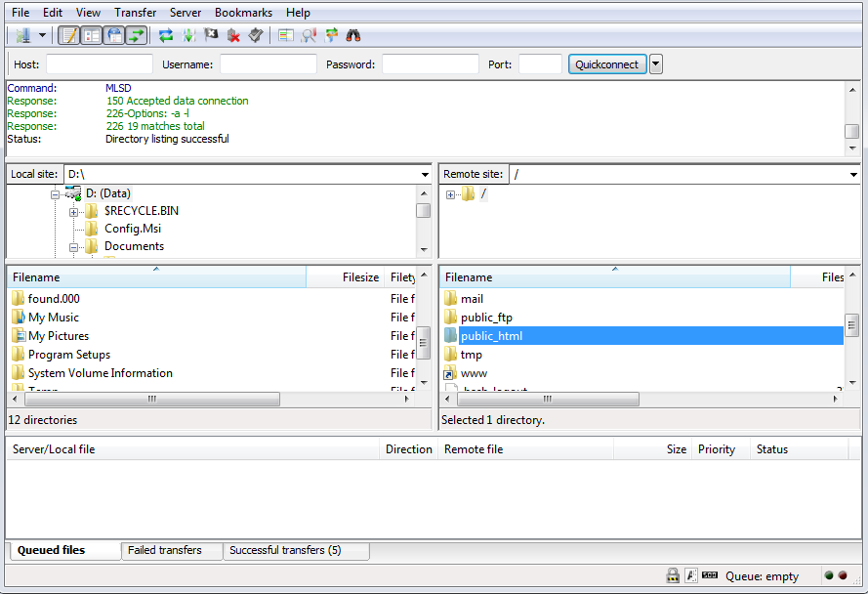The width and height of the screenshot is (868, 594).
Task: Click the Password input field
Action: (430, 64)
